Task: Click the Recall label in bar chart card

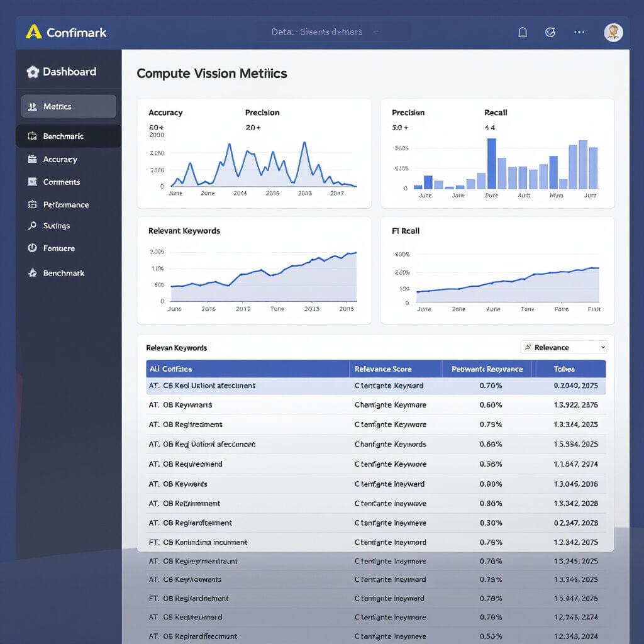Action: click(496, 113)
